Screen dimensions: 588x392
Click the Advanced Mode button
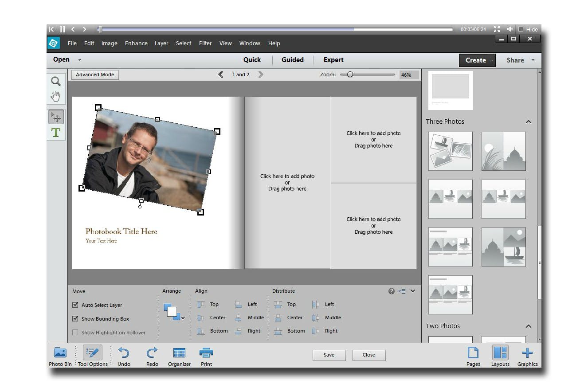pos(95,74)
